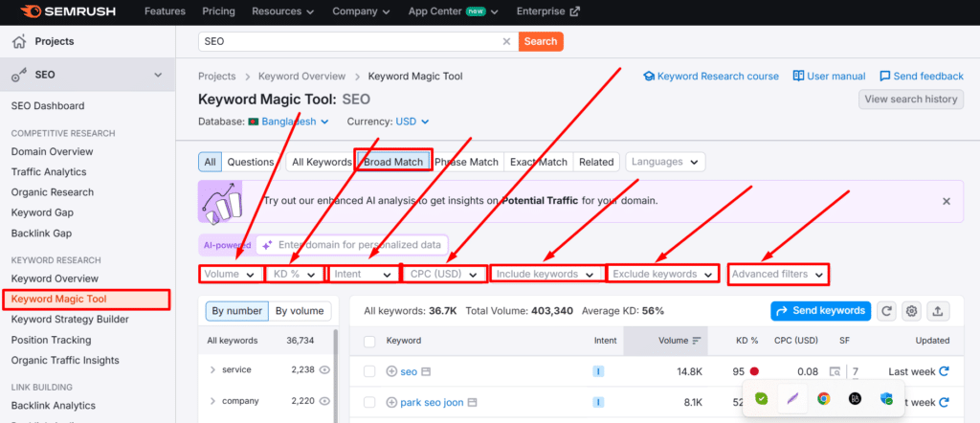Open SERP view icon beside 'park seo joon'
The width and height of the screenshot is (980, 423).
(473, 402)
